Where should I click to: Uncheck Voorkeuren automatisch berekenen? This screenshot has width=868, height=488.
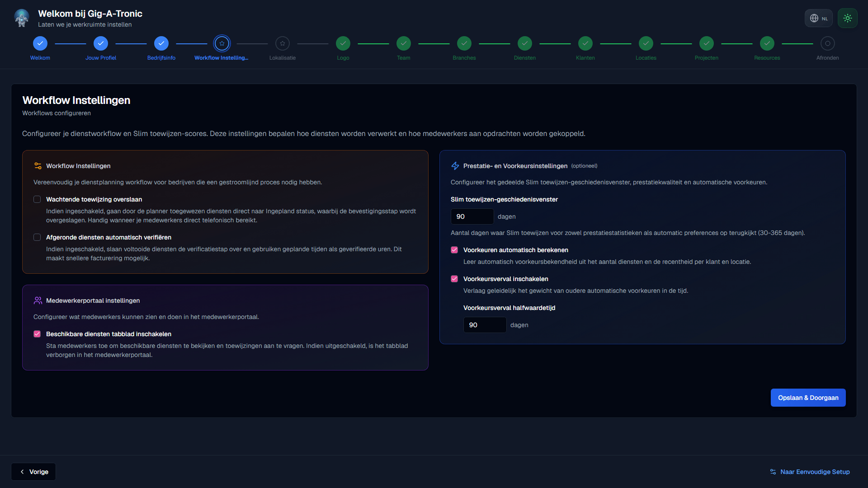coord(454,250)
